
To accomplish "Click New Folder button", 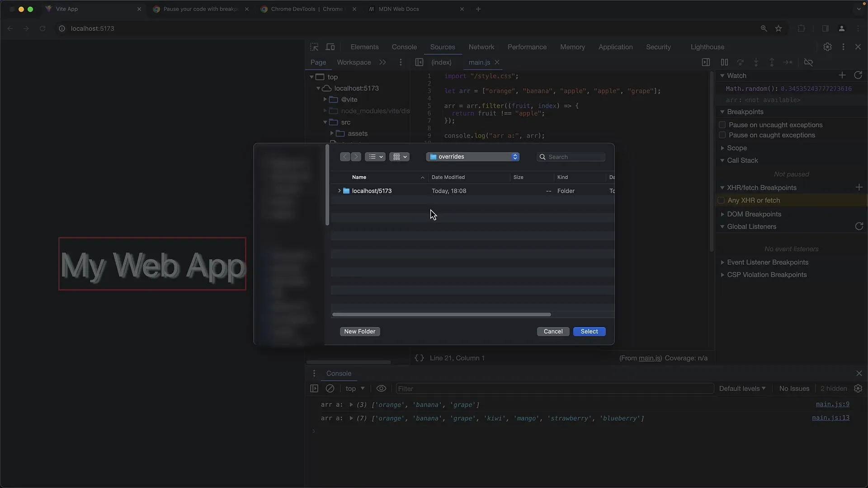I will [x=360, y=332].
